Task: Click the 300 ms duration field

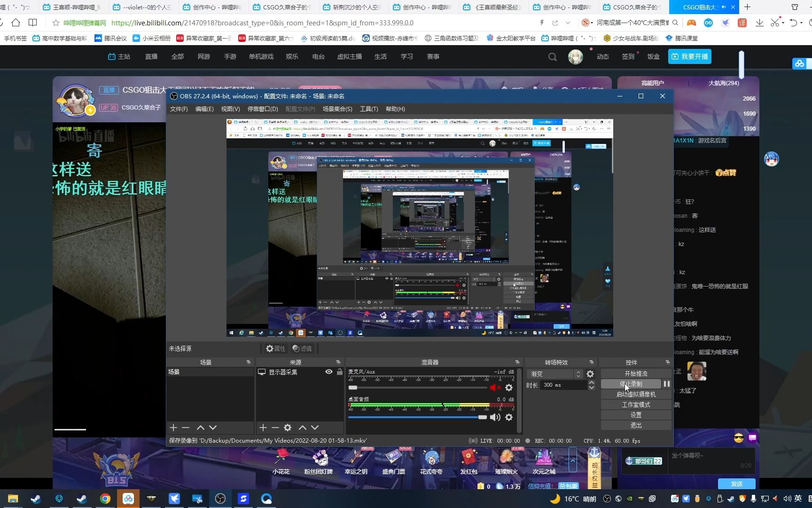Action: [564, 385]
